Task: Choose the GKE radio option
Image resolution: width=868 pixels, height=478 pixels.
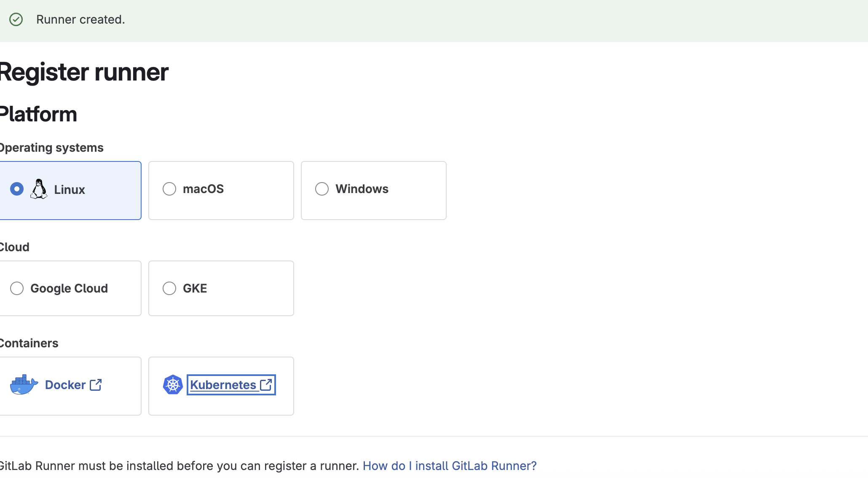Action: pos(169,288)
